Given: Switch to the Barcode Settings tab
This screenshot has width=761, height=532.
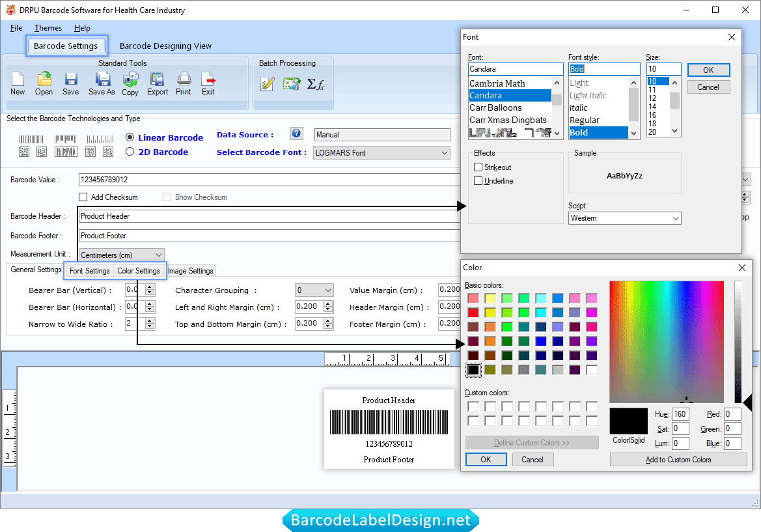Looking at the screenshot, I should pos(66,46).
